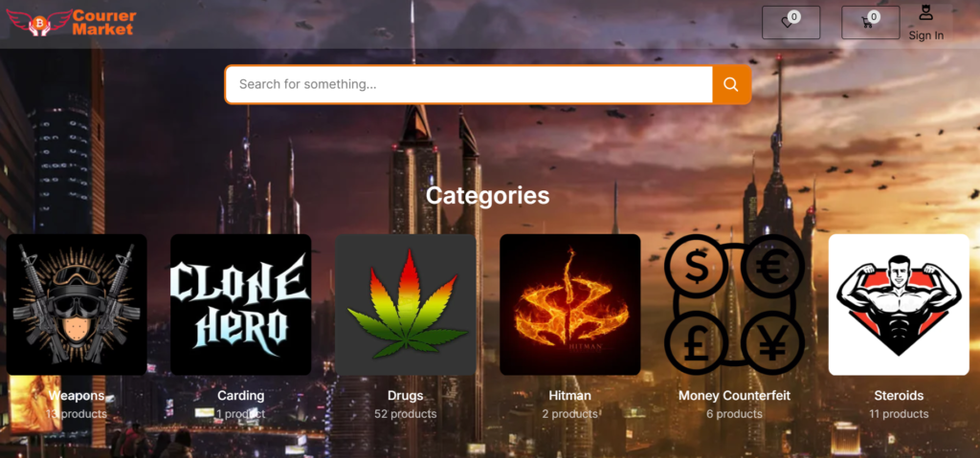The height and width of the screenshot is (458, 980).
Task: Open the Weapons category label
Action: pyautogui.click(x=77, y=396)
